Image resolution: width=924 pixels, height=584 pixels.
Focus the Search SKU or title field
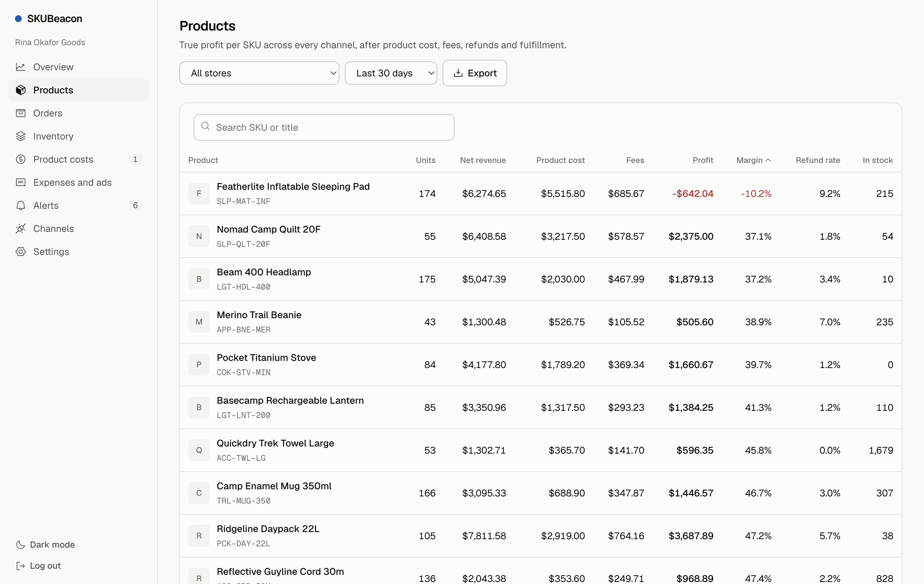(324, 127)
